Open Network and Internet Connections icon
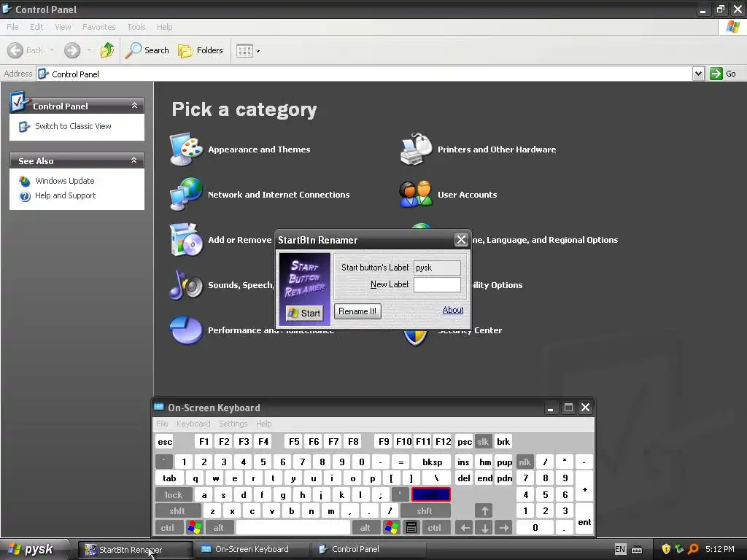The image size is (747, 560). tap(186, 194)
